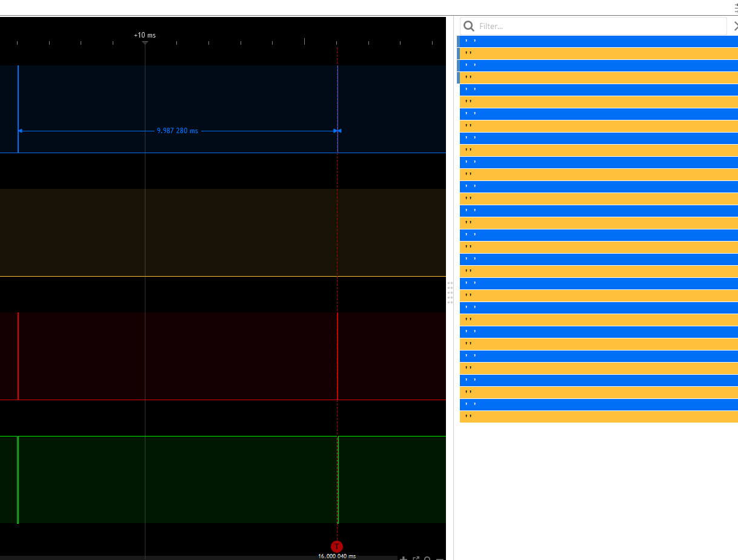Viewport: 738px width, 560px height.
Task: Select the +10 ms timeline marker triangle
Action: coord(145,43)
